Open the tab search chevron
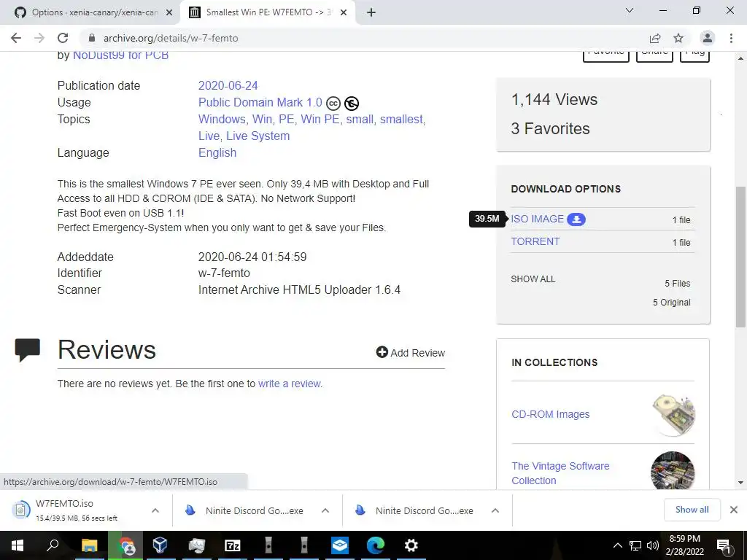747x560 pixels. click(630, 10)
